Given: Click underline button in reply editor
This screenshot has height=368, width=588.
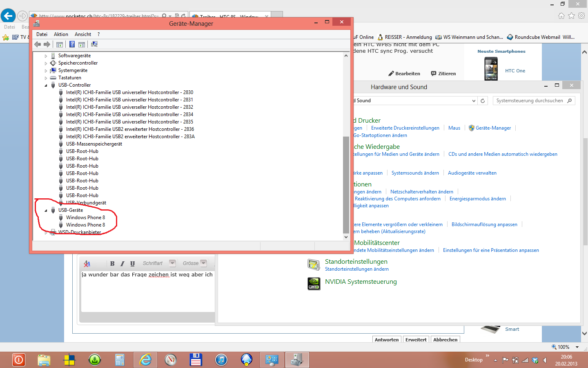Looking at the screenshot, I should point(132,264).
